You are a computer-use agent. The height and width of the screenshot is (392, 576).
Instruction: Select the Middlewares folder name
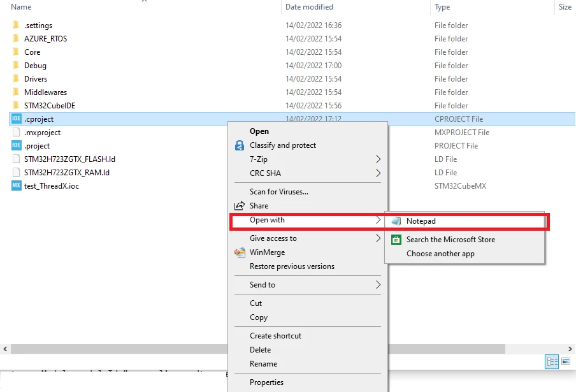point(45,92)
